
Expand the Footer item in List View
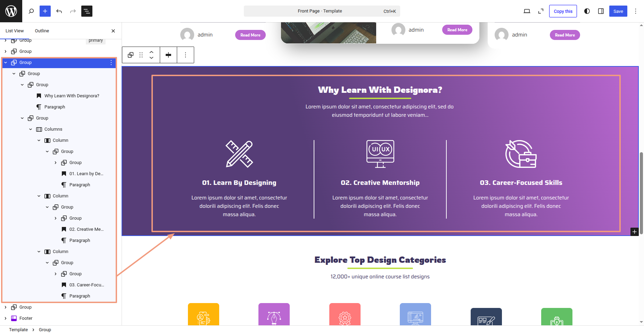6,318
